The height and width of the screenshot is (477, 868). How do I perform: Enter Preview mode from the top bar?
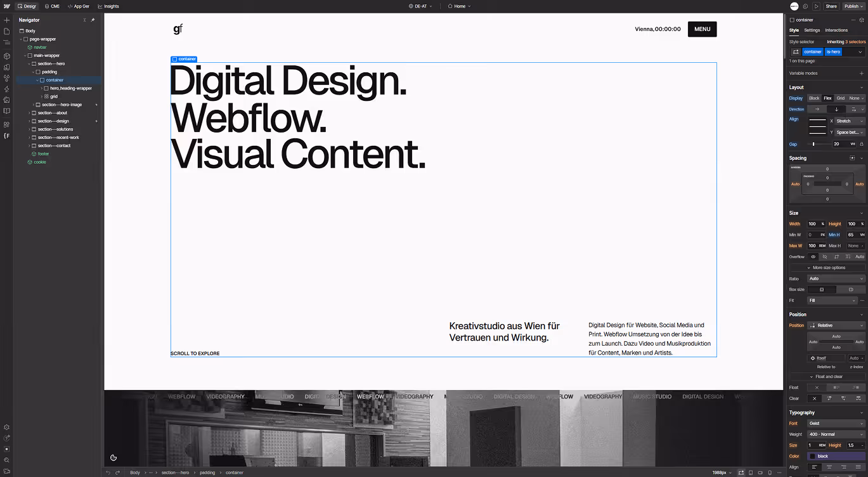tap(817, 6)
